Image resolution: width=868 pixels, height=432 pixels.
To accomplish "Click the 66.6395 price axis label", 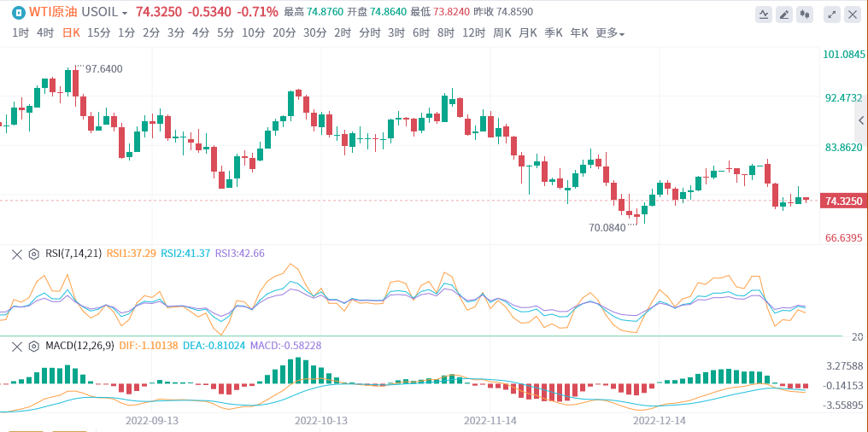I will coord(844,238).
